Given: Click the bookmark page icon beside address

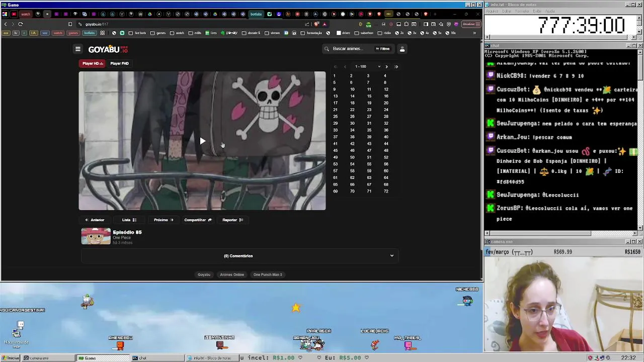Looking at the screenshot, I should pos(70,24).
